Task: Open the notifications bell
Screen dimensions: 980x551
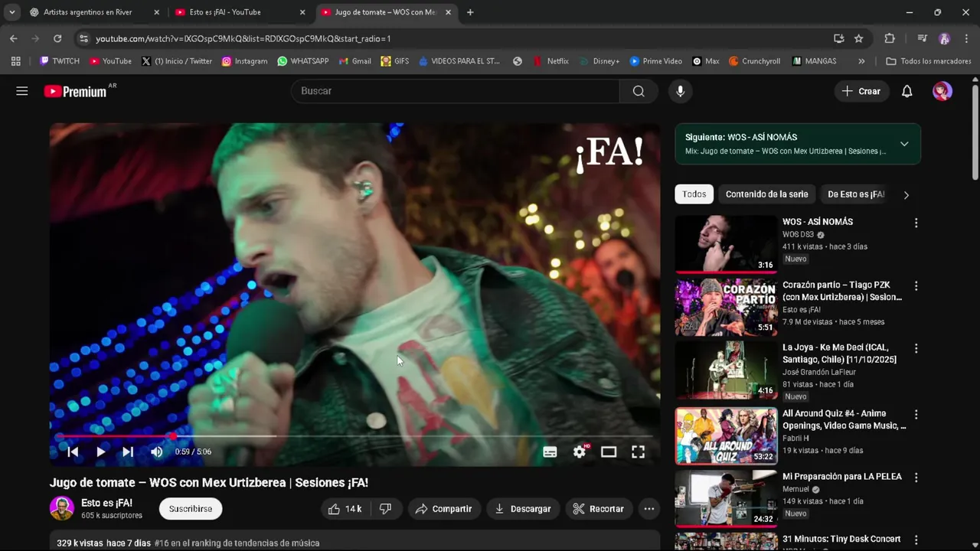Action: pyautogui.click(x=906, y=91)
